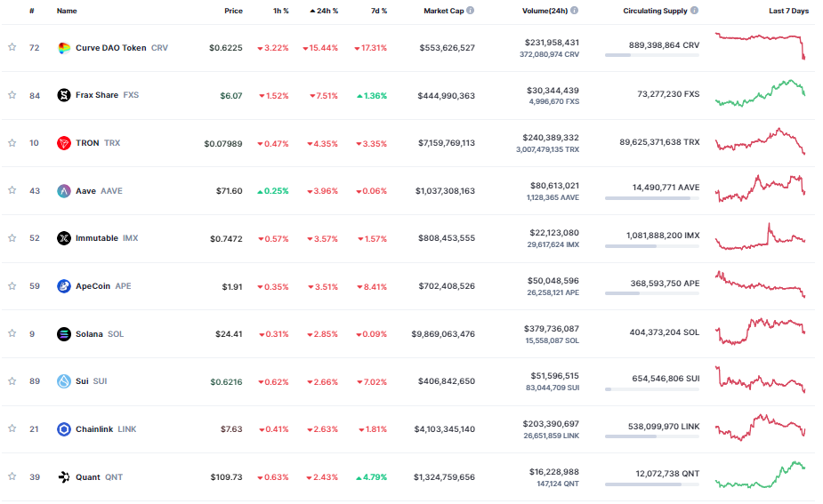Sort by the 7d % column
This screenshot has height=504, width=823.
pos(379,11)
